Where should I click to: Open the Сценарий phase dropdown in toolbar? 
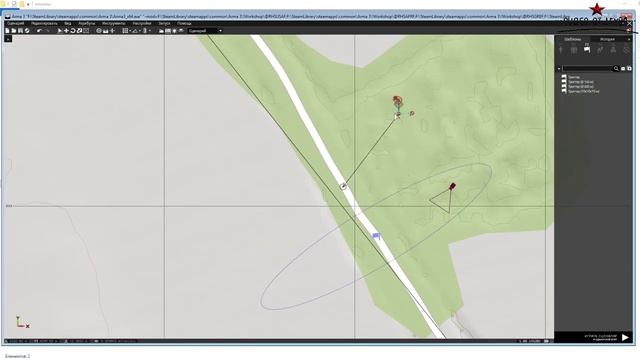(205, 31)
